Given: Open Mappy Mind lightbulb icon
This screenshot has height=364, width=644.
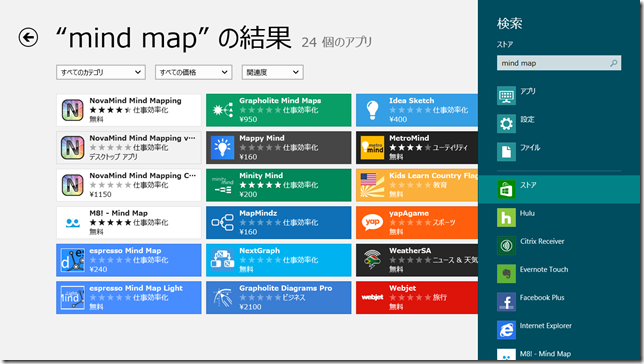Looking at the screenshot, I should 223,147.
